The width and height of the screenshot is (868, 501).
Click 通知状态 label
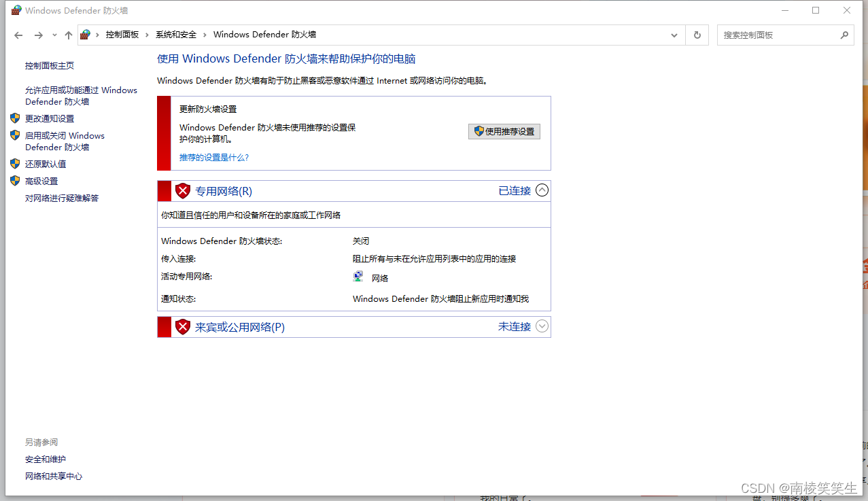[178, 299]
